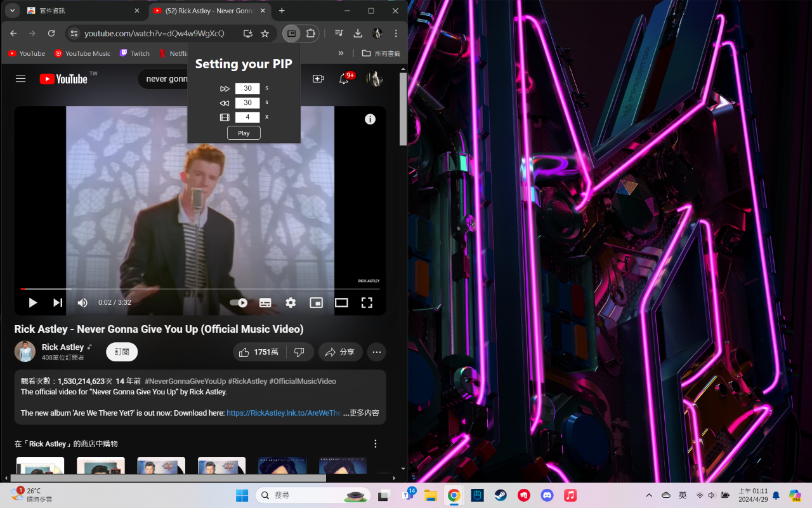Click Play button in PIP popup
Viewport: 812px width, 508px height.
click(x=244, y=133)
